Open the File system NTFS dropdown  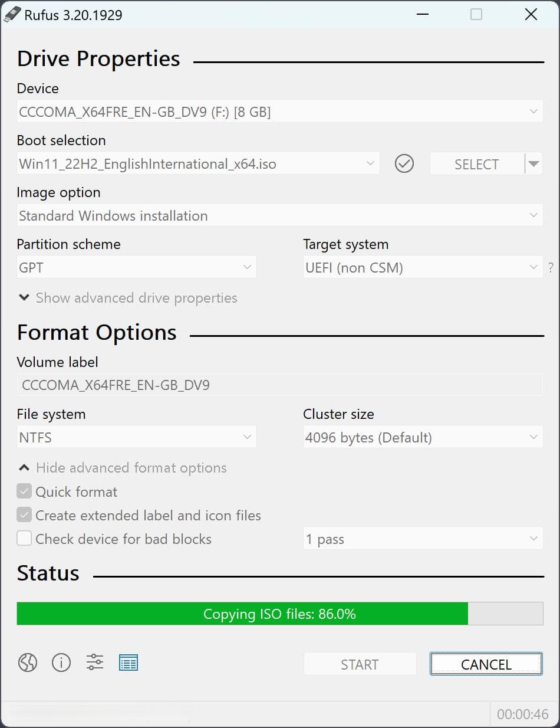[137, 438]
